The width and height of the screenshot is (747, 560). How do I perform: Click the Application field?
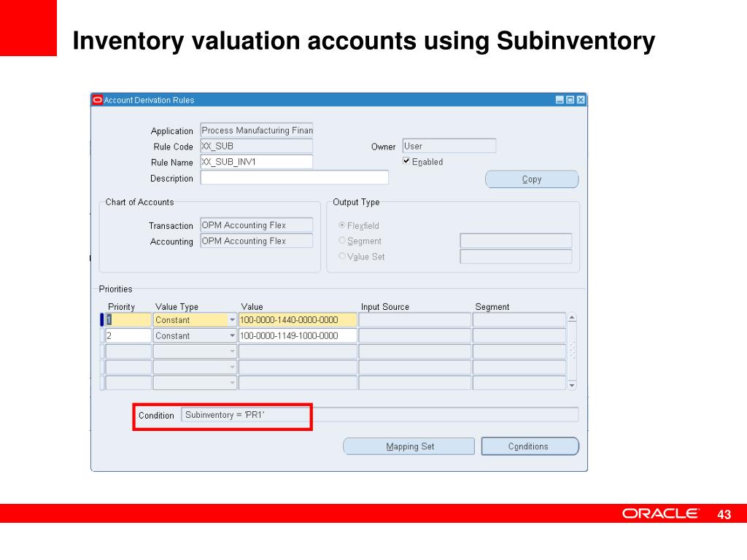(256, 131)
